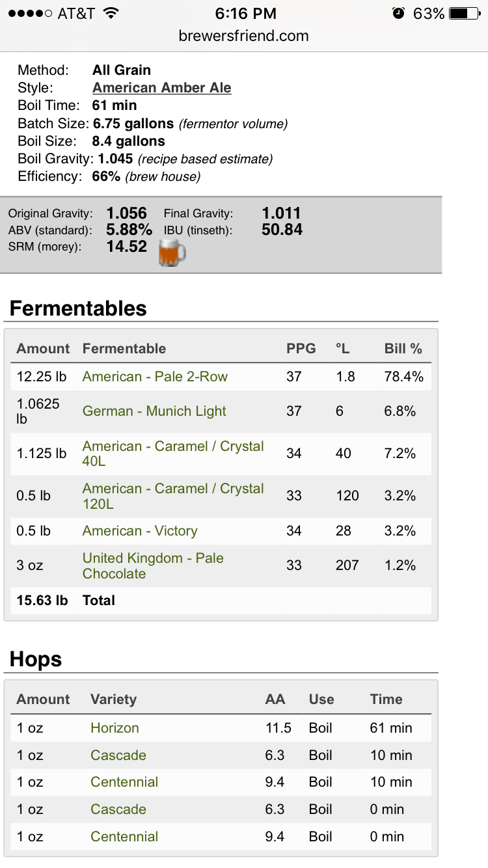Open the Horizon hop link

pyautogui.click(x=115, y=728)
